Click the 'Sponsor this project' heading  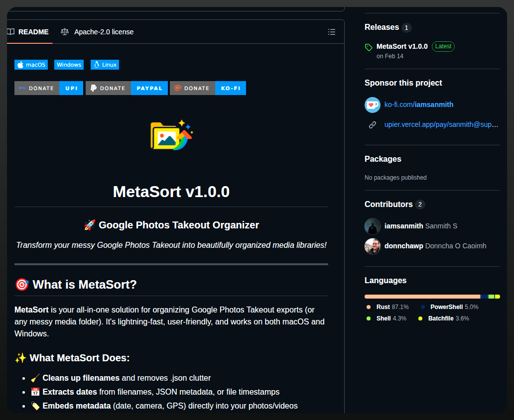pyautogui.click(x=403, y=83)
